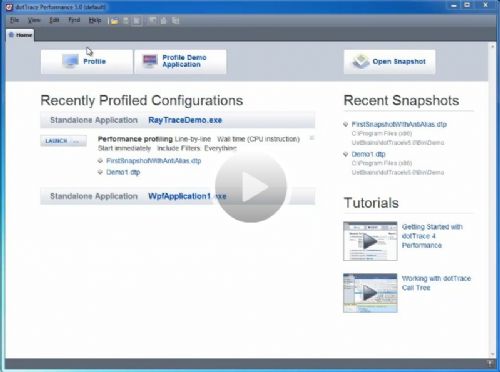Viewport: 500px width, 372px height.
Task: Play the video with center play button
Action: (x=250, y=187)
